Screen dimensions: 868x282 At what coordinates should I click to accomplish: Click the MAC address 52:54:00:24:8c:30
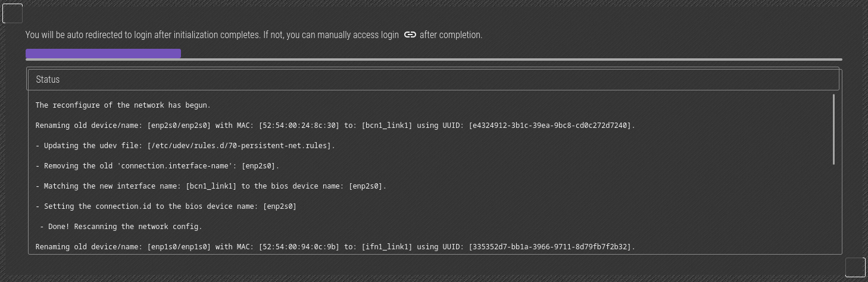(x=299, y=126)
